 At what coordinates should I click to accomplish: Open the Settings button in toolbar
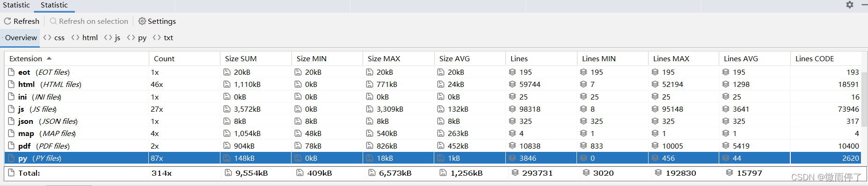(x=157, y=21)
